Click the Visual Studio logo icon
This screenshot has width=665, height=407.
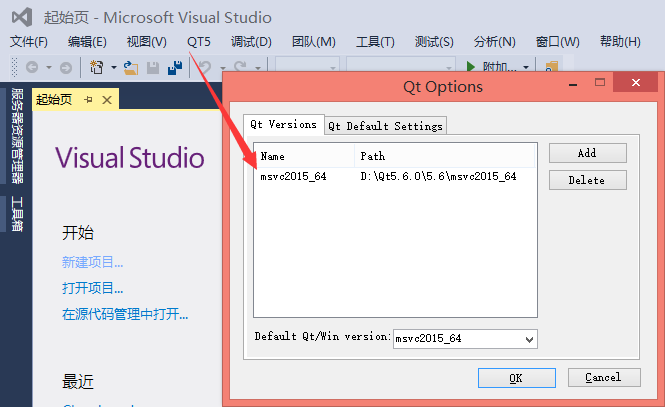point(22,17)
